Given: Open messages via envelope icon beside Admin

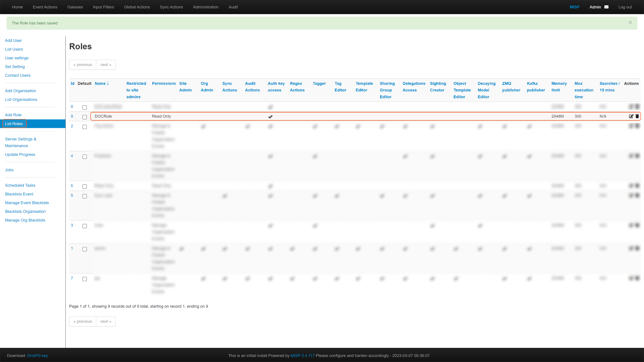Looking at the screenshot, I should pyautogui.click(x=606, y=7).
